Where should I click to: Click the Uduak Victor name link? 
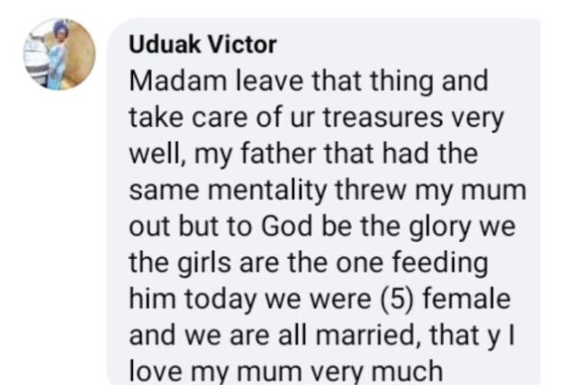(202, 43)
